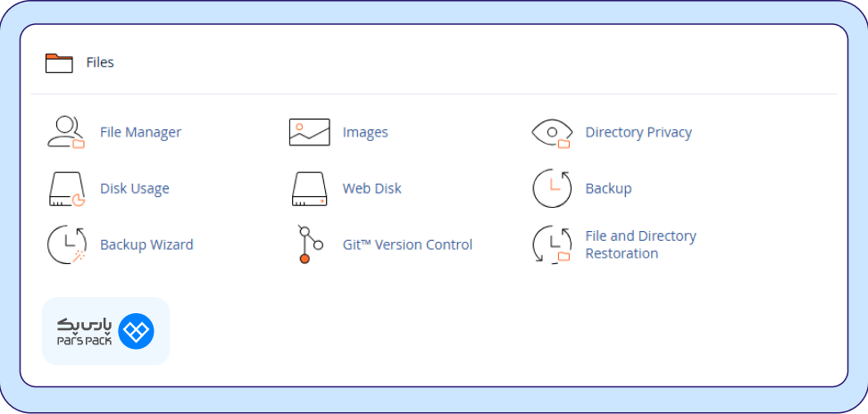Select the Directory Privacy eye icon
The height and width of the screenshot is (414, 868).
[x=551, y=133]
